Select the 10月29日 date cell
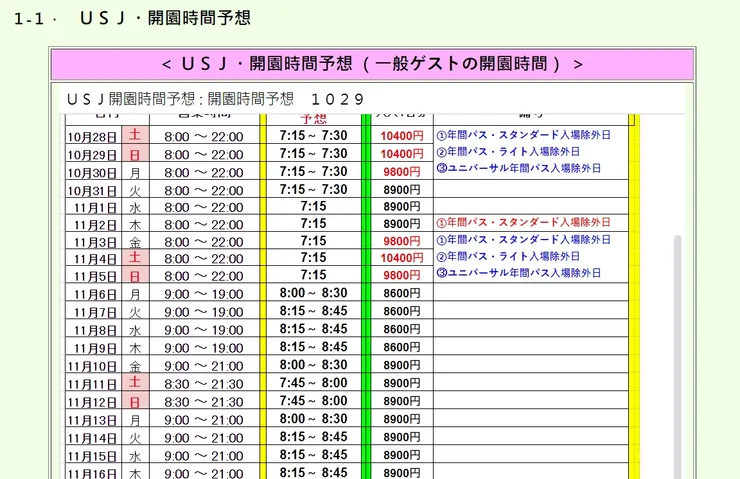This screenshot has width=740, height=479. point(92,154)
